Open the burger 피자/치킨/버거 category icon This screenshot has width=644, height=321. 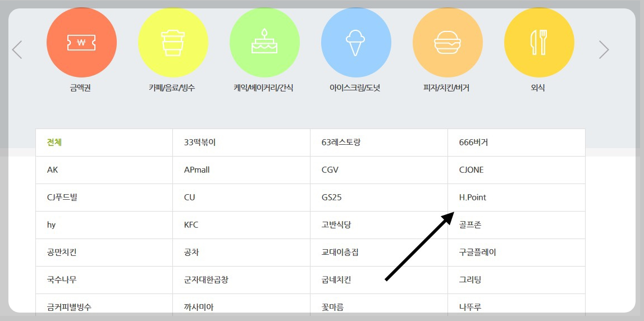point(447,42)
